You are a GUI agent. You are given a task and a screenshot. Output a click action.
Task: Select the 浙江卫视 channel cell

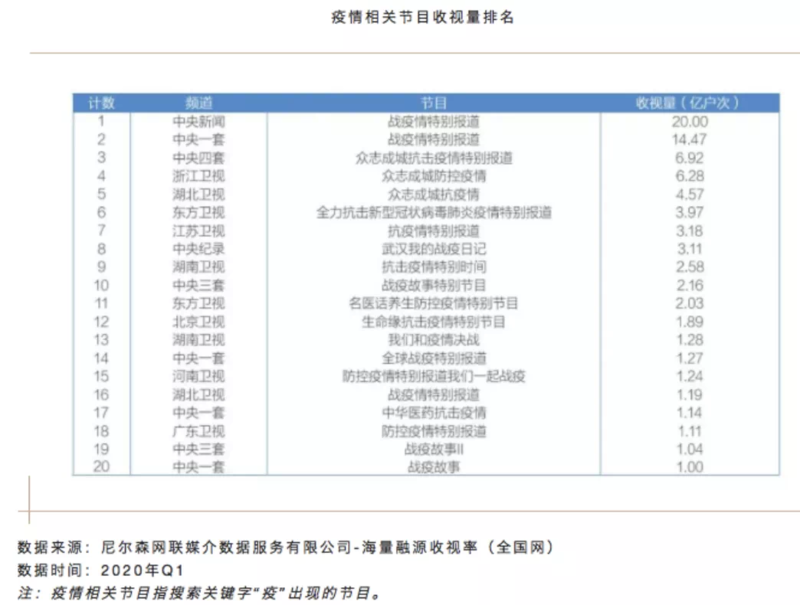(198, 176)
